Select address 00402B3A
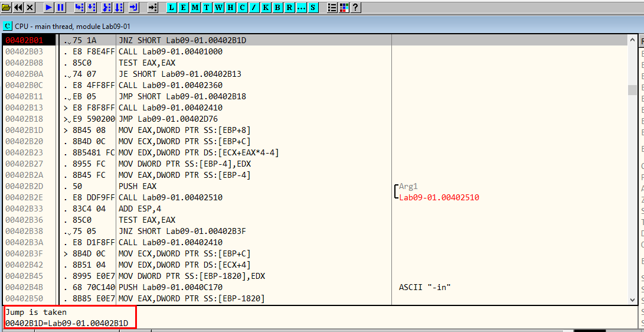This screenshot has width=644, height=332. coord(24,242)
